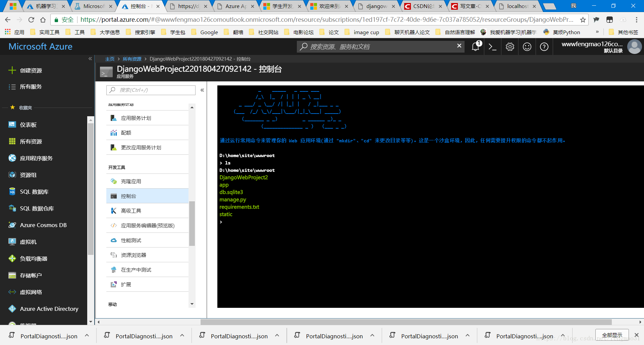Click 主页 breadcrumb link
The image size is (644, 345).
pyautogui.click(x=110, y=59)
